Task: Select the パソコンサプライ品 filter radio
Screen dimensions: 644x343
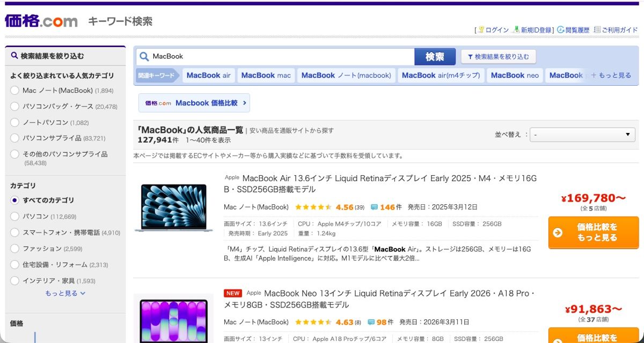Action: pos(14,138)
